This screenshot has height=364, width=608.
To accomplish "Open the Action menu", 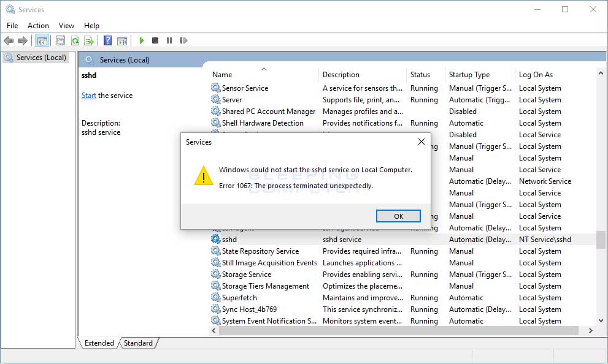I will click(x=38, y=25).
